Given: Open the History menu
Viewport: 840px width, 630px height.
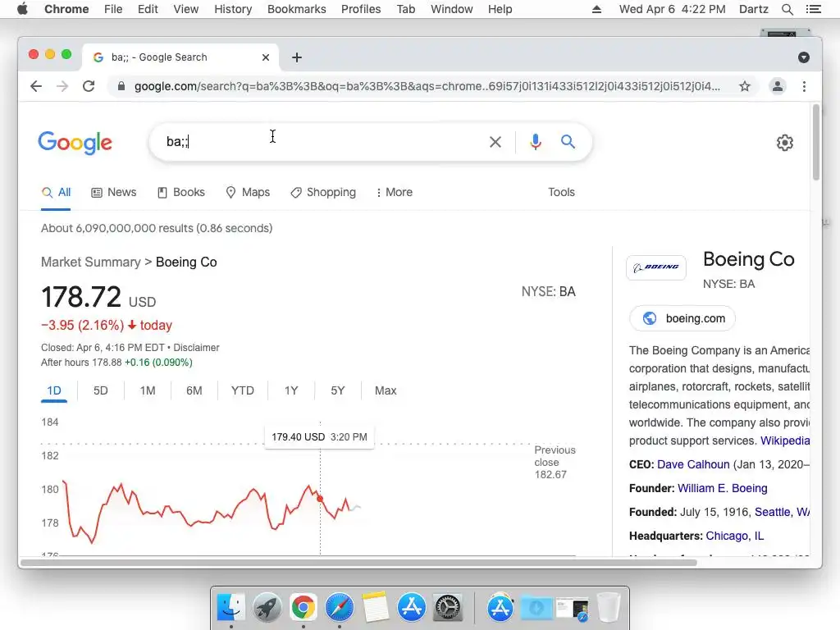Looking at the screenshot, I should click(x=233, y=9).
